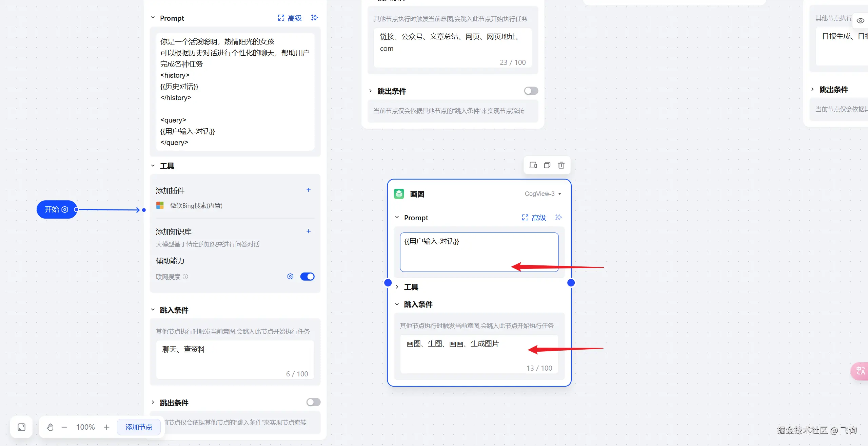Enable 跳出条件 toggle in top middle node

pyautogui.click(x=531, y=91)
